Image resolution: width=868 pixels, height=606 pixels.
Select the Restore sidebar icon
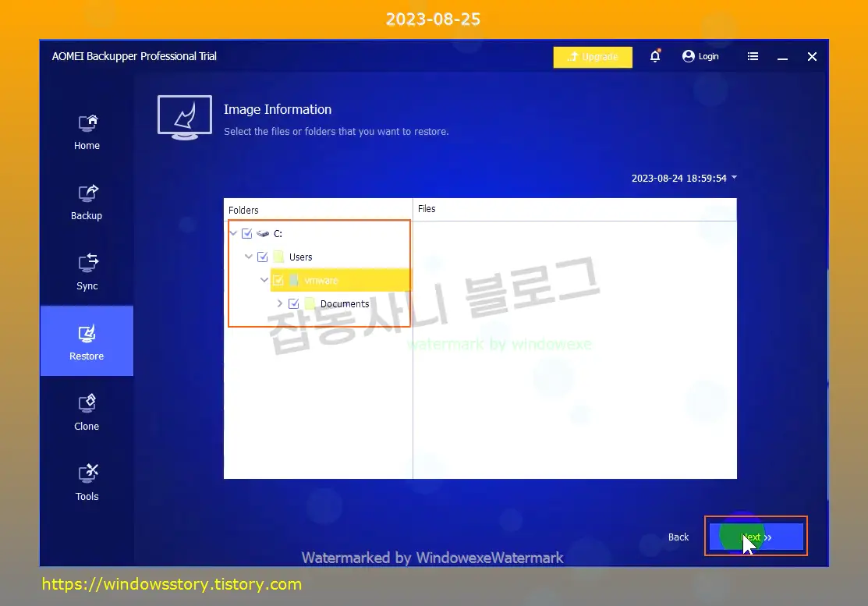[87, 334]
